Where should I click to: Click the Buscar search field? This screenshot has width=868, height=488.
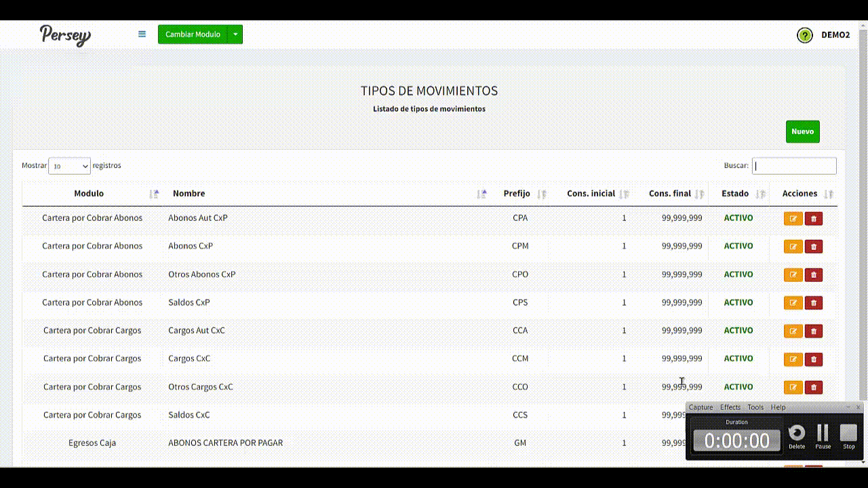(793, 166)
